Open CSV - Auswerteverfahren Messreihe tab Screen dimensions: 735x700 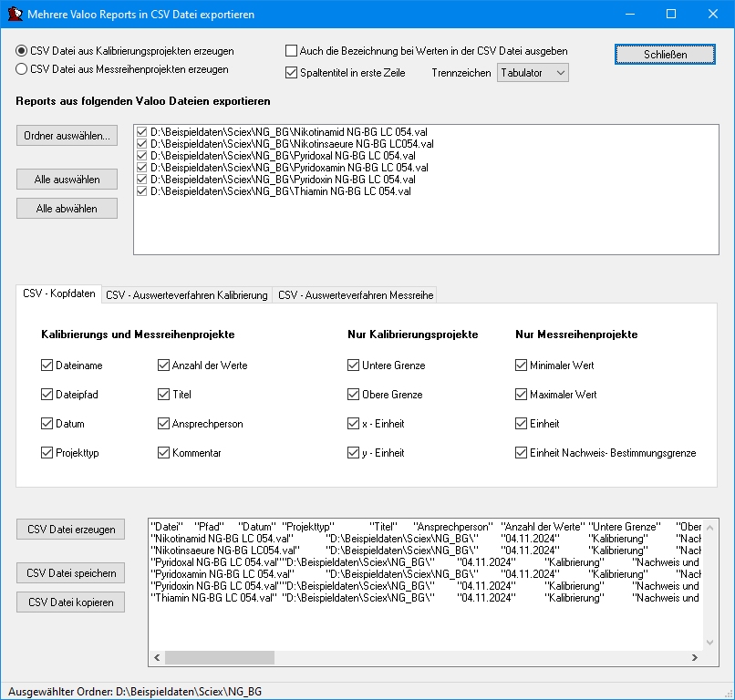click(x=356, y=294)
